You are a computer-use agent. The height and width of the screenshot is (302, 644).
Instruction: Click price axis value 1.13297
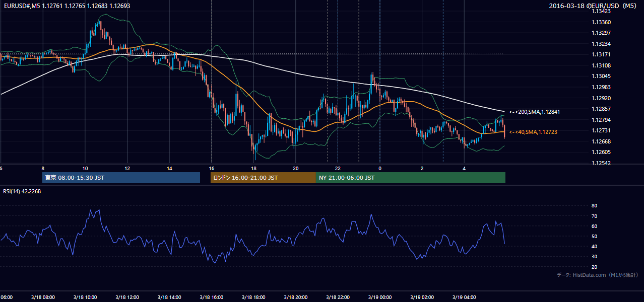click(x=601, y=33)
